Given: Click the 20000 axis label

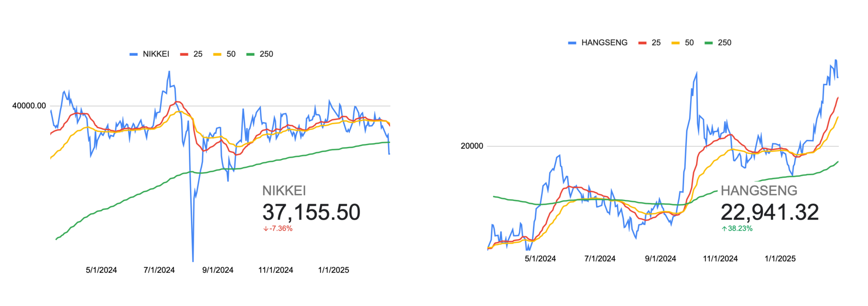Looking at the screenshot, I should pos(472,146).
